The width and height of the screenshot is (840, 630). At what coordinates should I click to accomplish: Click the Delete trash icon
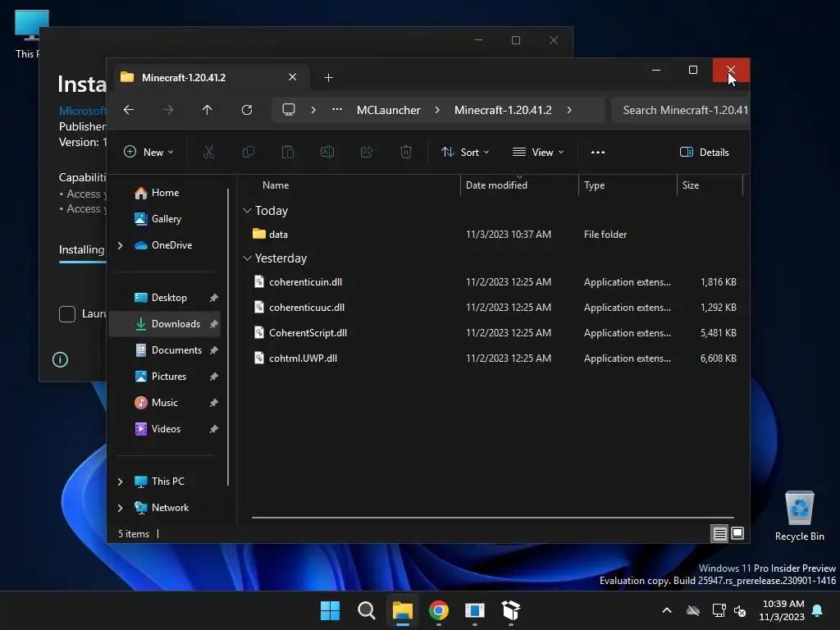pyautogui.click(x=406, y=152)
